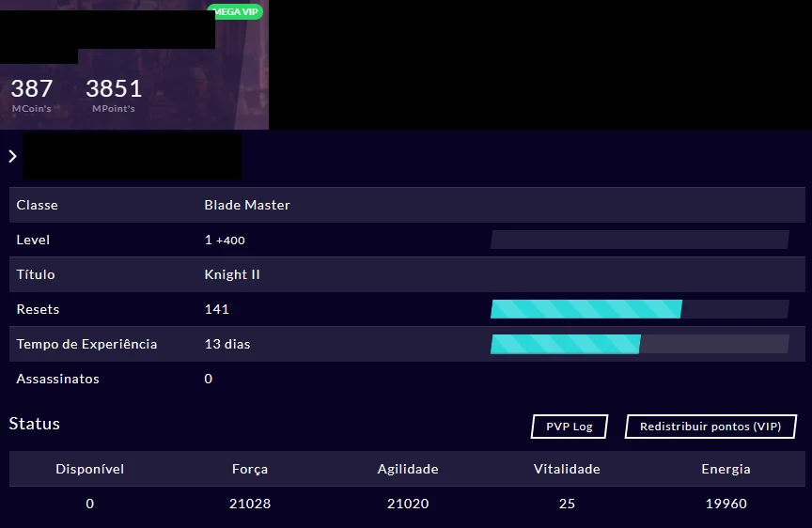
Task: Click the MEGA VIP badge
Action: click(236, 11)
